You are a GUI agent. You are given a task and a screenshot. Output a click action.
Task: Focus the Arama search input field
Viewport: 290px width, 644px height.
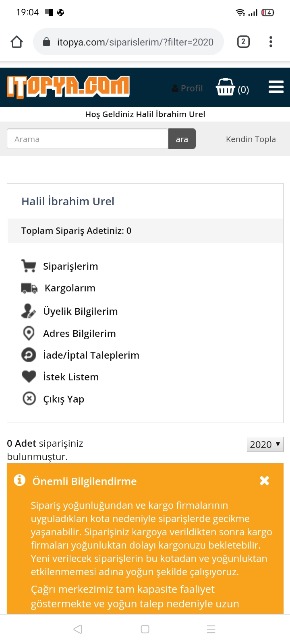click(87, 139)
